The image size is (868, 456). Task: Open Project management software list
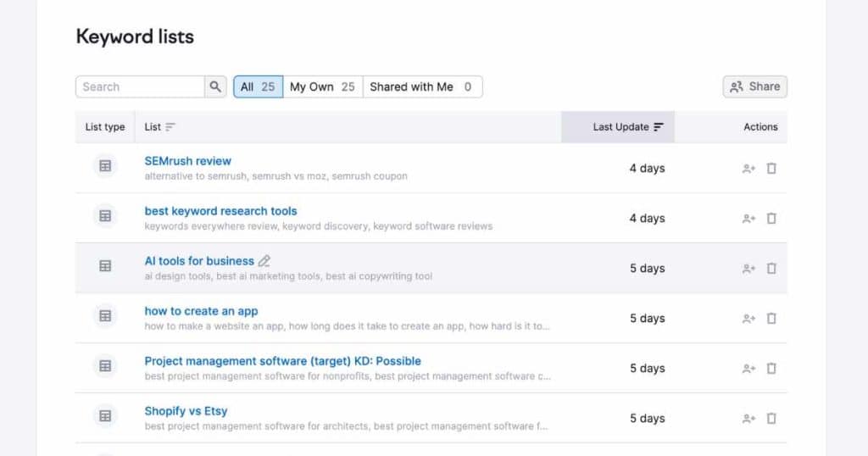[282, 361]
